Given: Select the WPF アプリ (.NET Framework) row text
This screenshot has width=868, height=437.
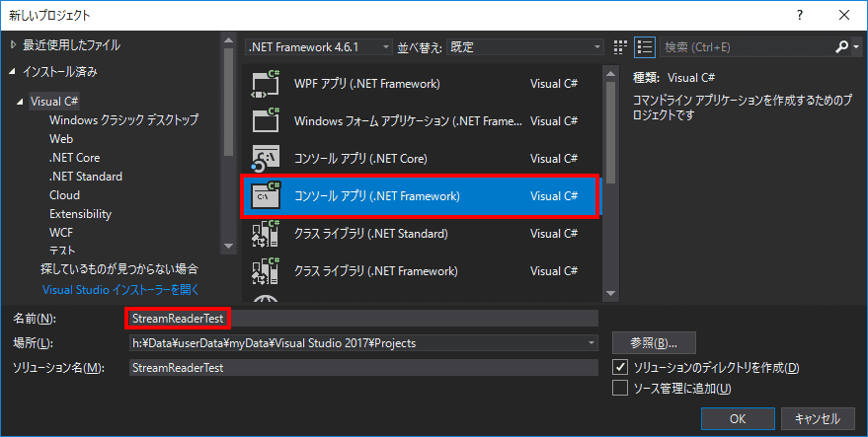Looking at the screenshot, I should pyautogui.click(x=367, y=84).
